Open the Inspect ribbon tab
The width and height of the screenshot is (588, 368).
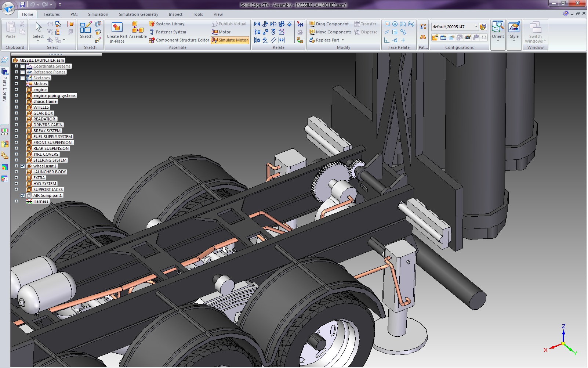pos(175,14)
